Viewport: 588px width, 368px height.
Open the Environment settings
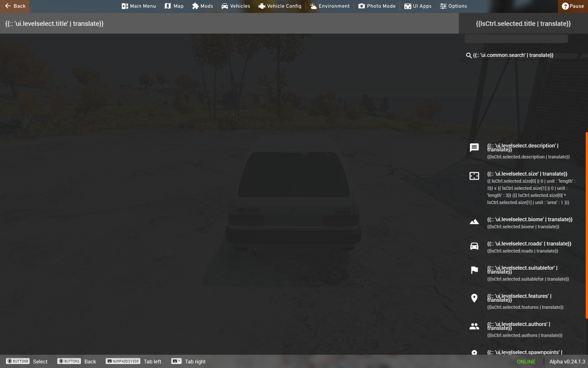(330, 6)
